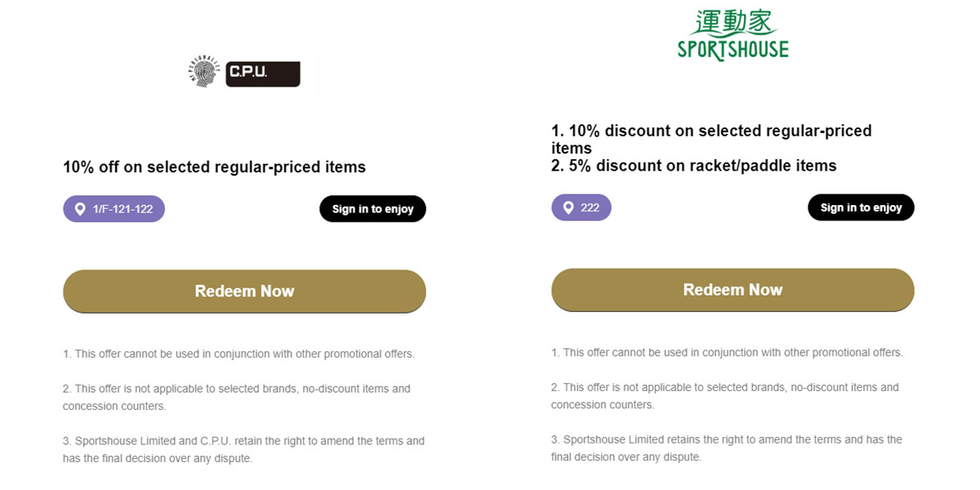Redeem the C.P.U. 10% off offer now
Image resolution: width=980 pixels, height=490 pixels.
pos(244,291)
